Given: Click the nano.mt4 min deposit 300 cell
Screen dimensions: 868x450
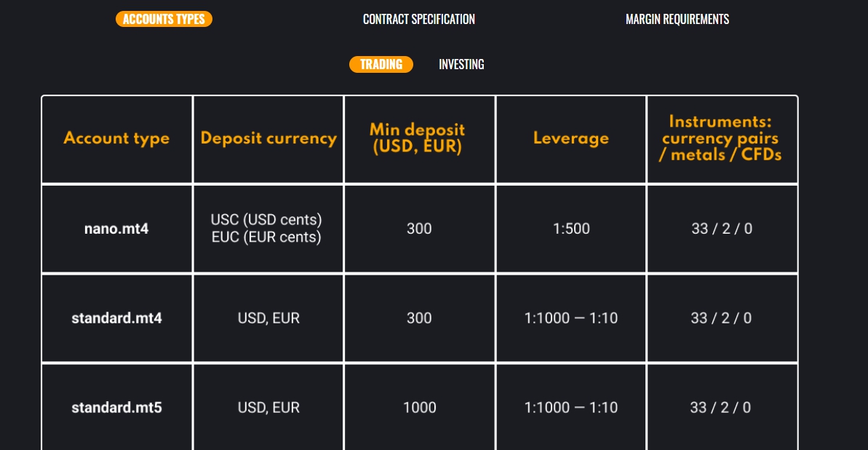Looking at the screenshot, I should click(420, 229).
